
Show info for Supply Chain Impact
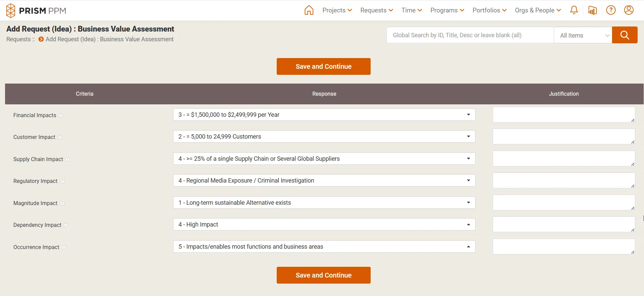[67, 159]
